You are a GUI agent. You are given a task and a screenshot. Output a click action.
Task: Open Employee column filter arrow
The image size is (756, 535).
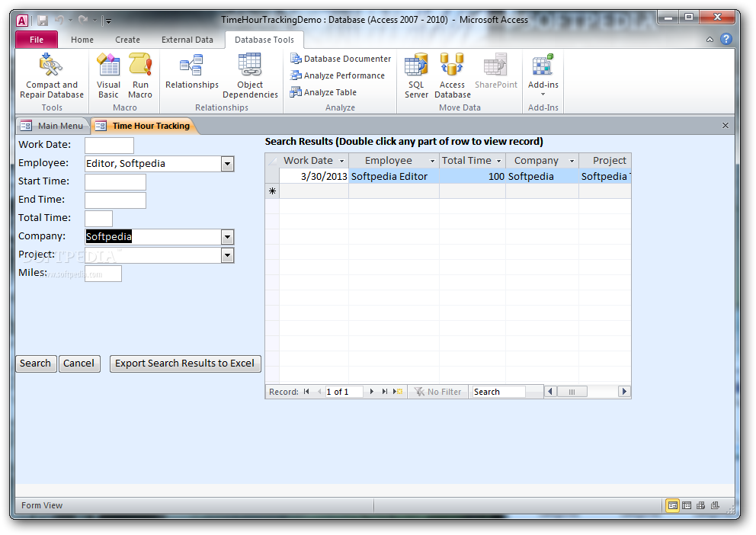(x=432, y=161)
